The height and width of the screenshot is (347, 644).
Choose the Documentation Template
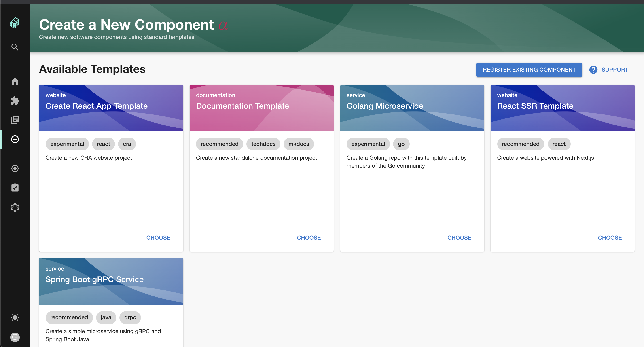tap(309, 237)
